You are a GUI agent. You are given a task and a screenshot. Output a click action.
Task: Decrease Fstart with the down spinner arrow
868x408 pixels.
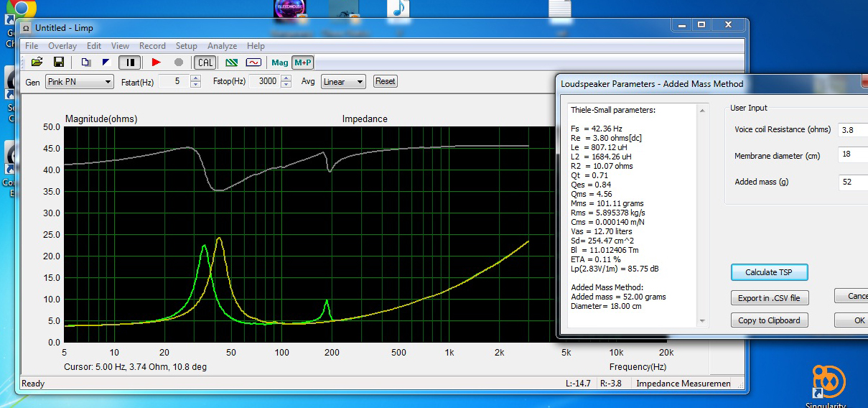coord(195,85)
